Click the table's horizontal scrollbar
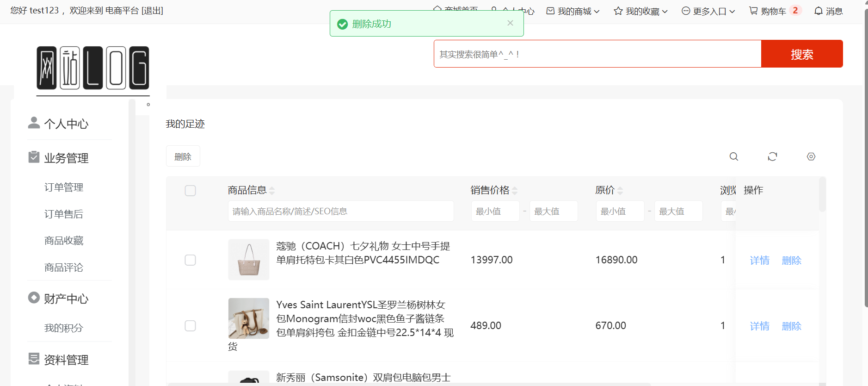This screenshot has height=386, width=868. 410,384
